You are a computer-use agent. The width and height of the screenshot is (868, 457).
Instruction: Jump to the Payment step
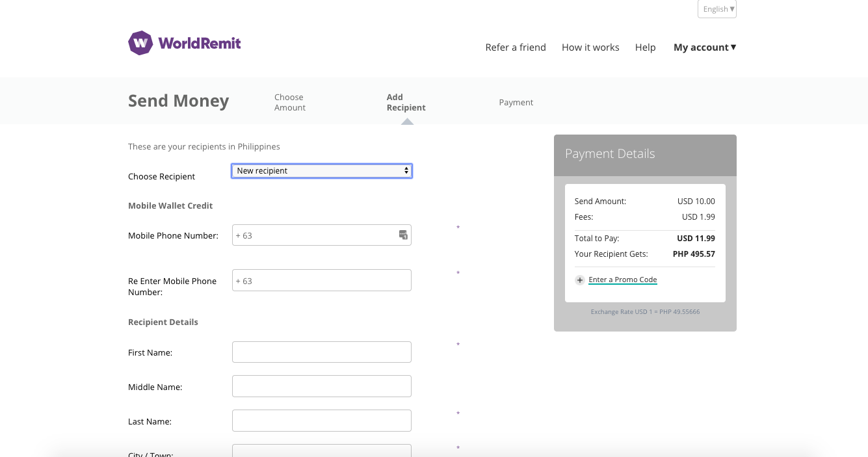point(516,103)
